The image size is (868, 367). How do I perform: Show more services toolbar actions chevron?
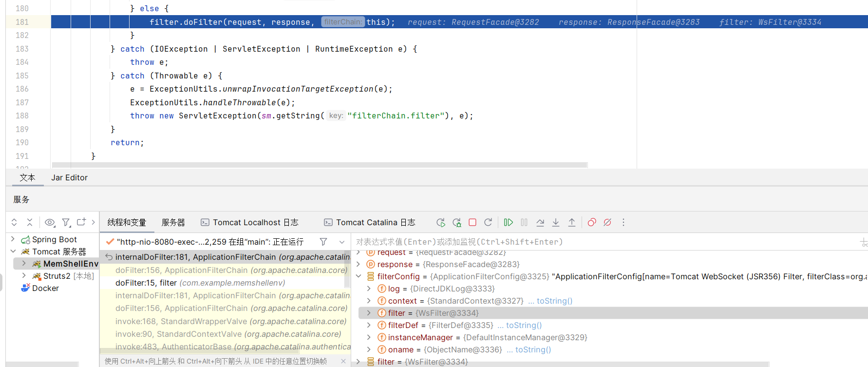point(93,222)
